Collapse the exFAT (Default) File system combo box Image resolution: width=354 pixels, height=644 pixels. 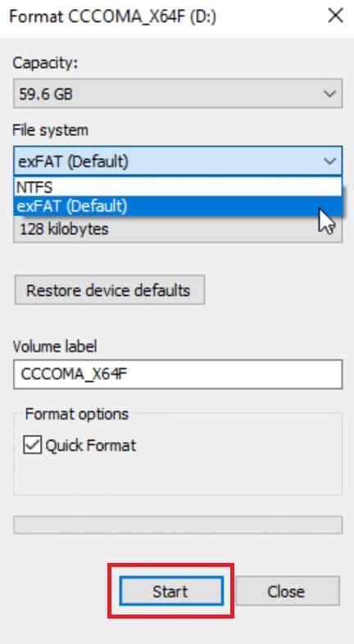point(178,161)
